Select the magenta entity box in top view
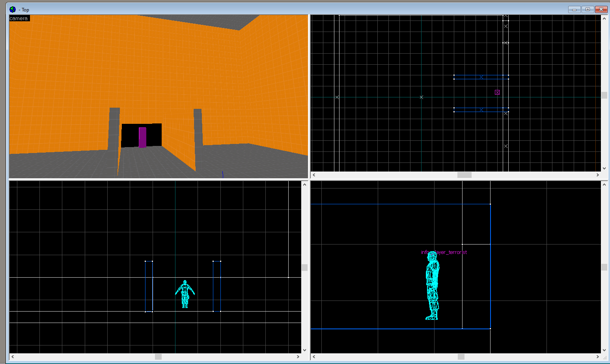Screen dimensions: 610x364 tap(497, 92)
